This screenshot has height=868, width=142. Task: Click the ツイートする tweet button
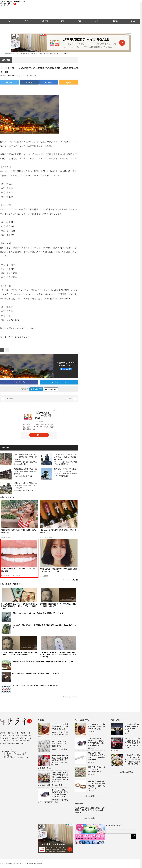pyautogui.click(x=59, y=382)
